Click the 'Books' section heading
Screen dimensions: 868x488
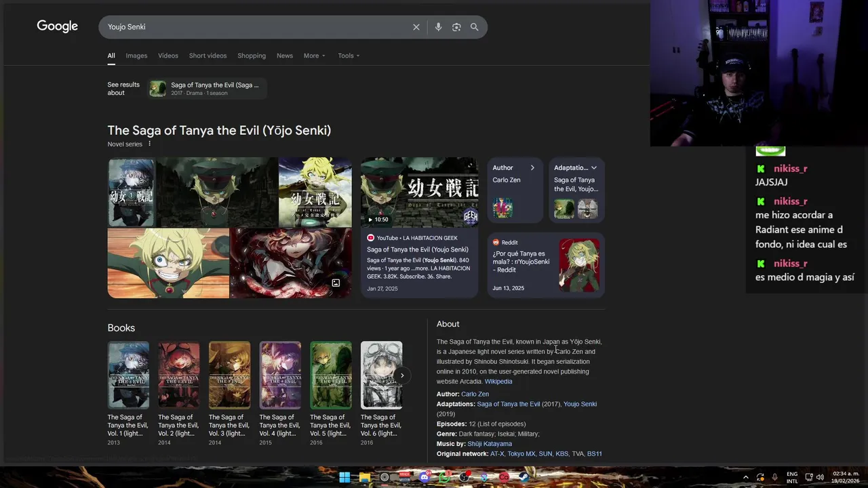pos(121,328)
